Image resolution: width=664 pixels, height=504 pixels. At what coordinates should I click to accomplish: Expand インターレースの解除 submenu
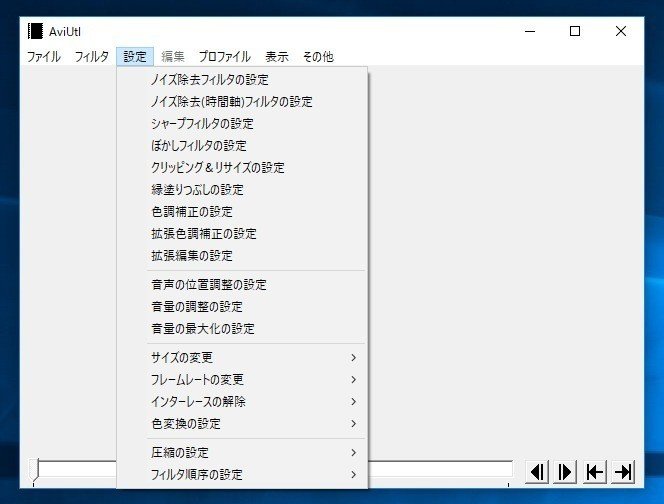pos(242,402)
